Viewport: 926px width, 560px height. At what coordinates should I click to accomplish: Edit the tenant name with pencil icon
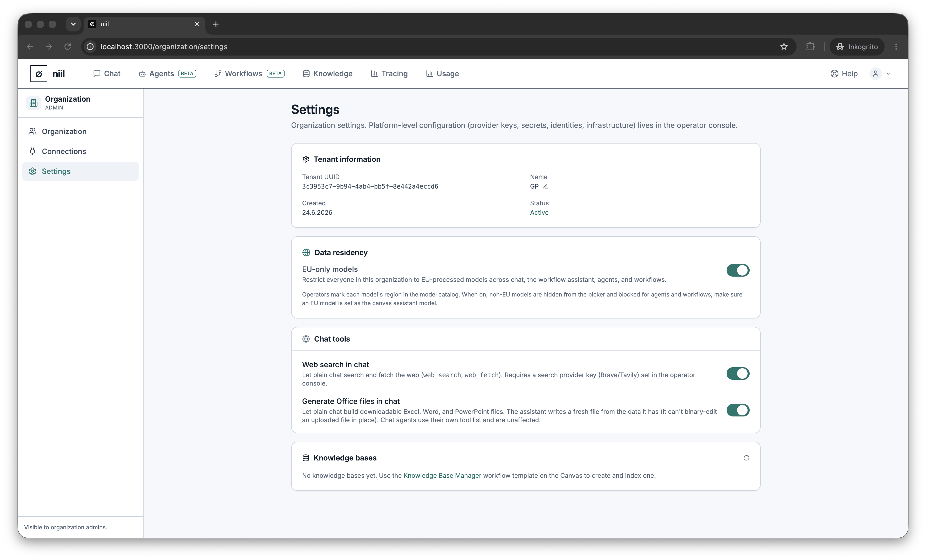(546, 186)
